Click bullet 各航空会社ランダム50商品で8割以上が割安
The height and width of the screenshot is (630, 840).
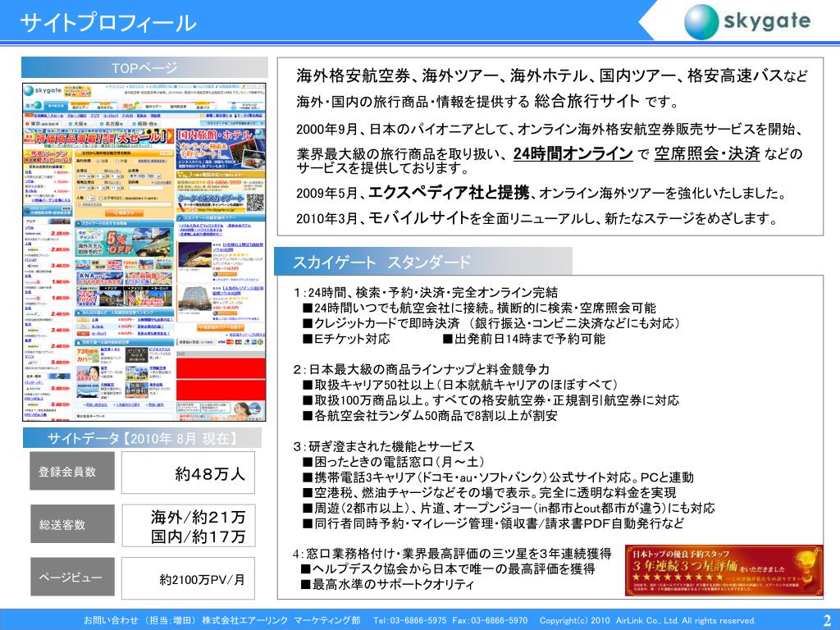click(x=430, y=416)
